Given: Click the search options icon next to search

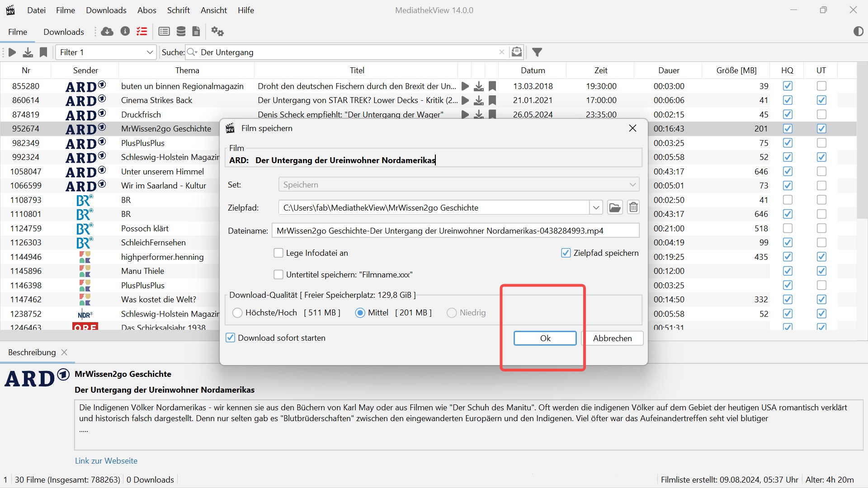Looking at the screenshot, I should [x=517, y=52].
